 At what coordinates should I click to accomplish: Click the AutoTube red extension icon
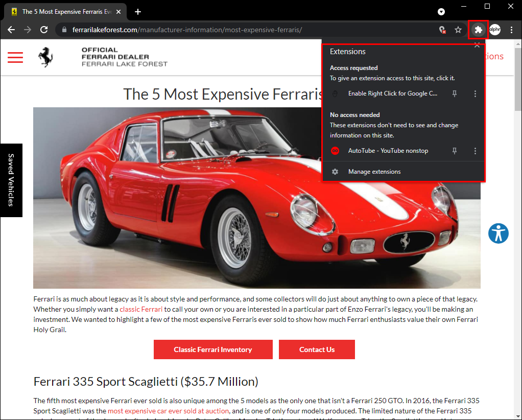click(x=335, y=151)
